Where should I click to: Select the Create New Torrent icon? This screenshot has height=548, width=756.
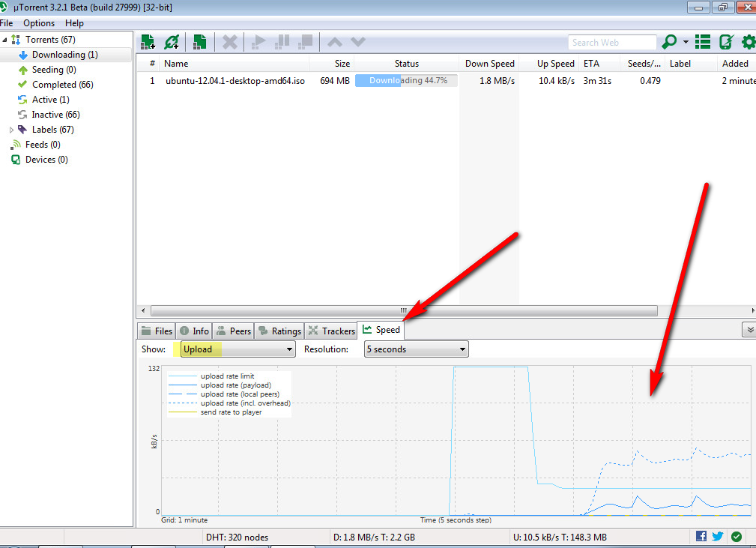pyautogui.click(x=199, y=41)
